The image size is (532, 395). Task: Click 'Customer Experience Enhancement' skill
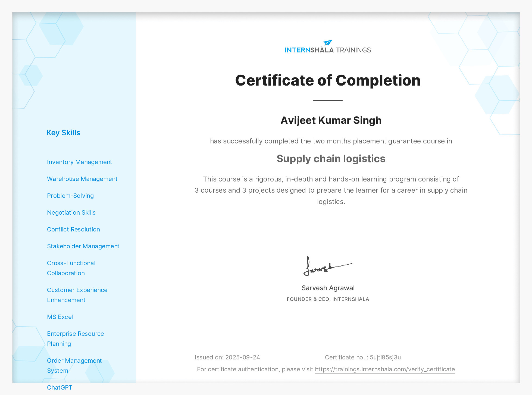[77, 295]
